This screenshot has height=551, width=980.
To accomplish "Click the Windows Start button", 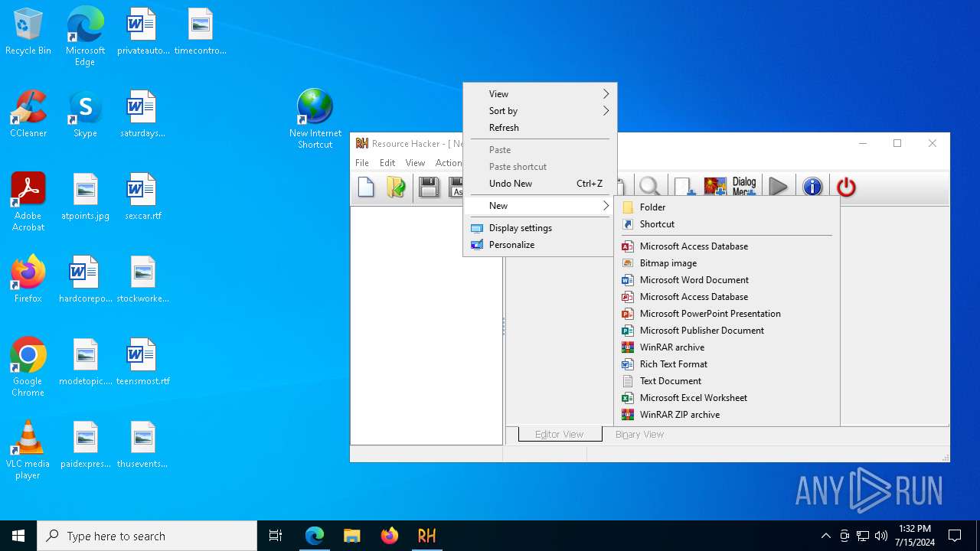I will coord(18,536).
